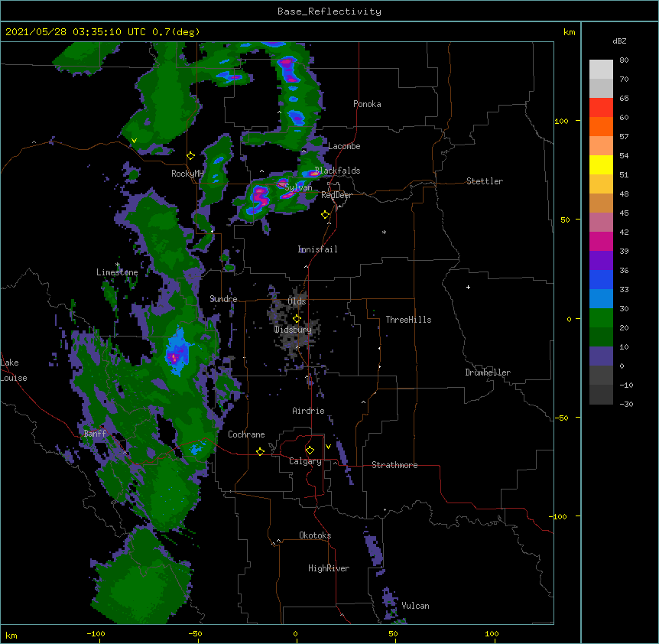659x644 pixels.
Task: Click the Vulcan label
Action: click(415, 606)
